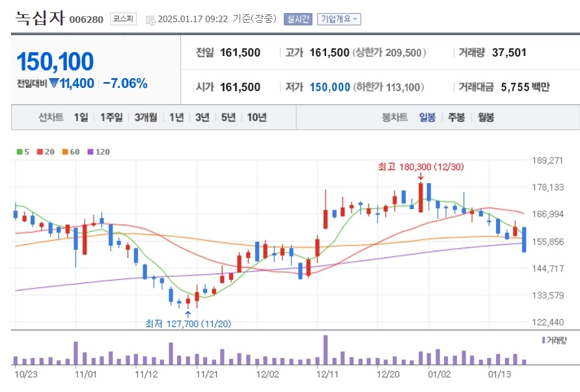
Task: Click the red arrow above the 12/30 candle
Action: pos(421,176)
